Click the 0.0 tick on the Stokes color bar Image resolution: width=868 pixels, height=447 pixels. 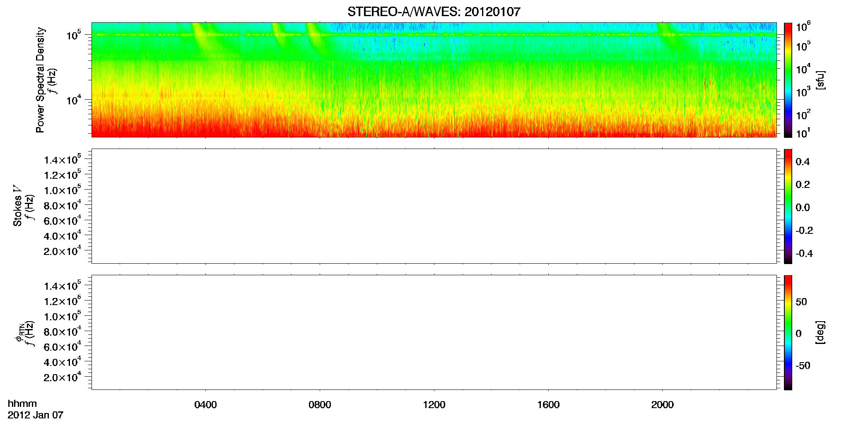(803, 208)
